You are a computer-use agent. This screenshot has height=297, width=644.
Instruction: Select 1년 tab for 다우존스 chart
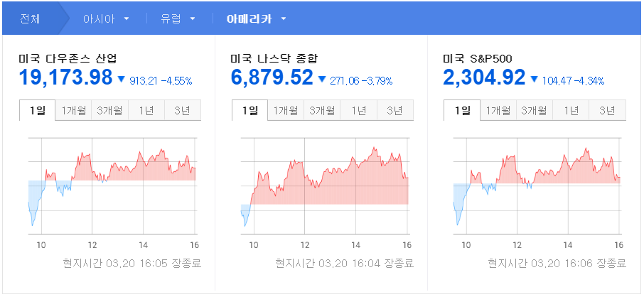click(x=146, y=110)
